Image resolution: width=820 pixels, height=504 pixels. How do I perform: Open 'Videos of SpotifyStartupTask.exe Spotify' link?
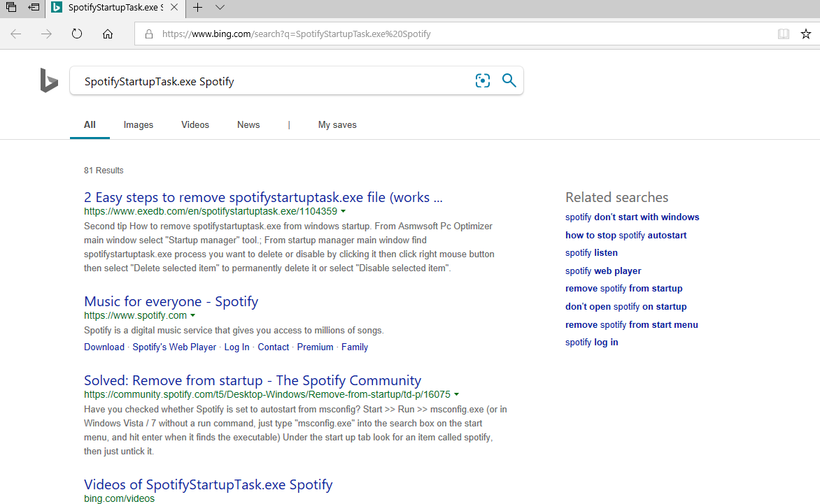point(208,484)
